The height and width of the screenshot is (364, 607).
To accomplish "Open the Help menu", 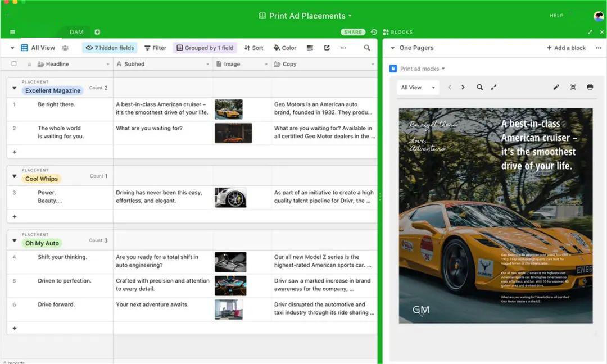I will point(556,16).
